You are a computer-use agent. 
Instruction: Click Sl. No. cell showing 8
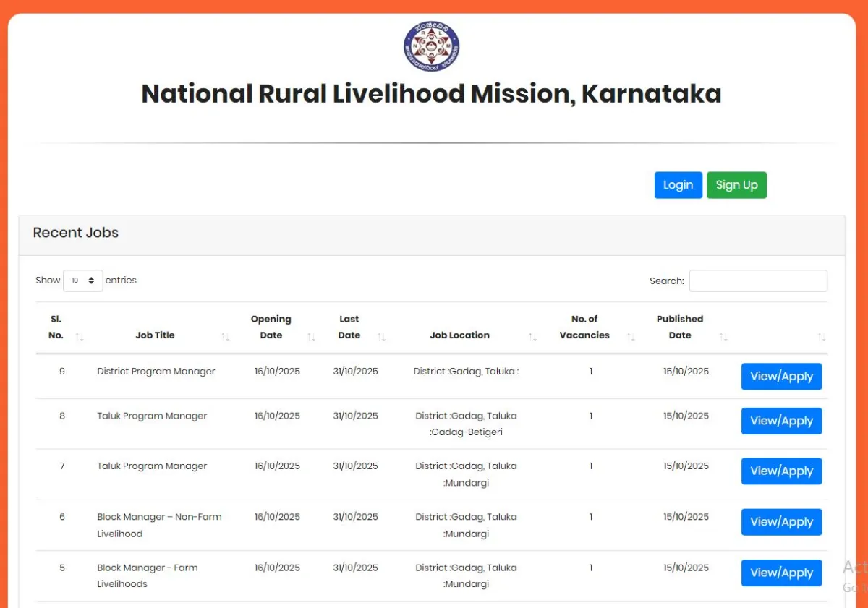(x=62, y=416)
